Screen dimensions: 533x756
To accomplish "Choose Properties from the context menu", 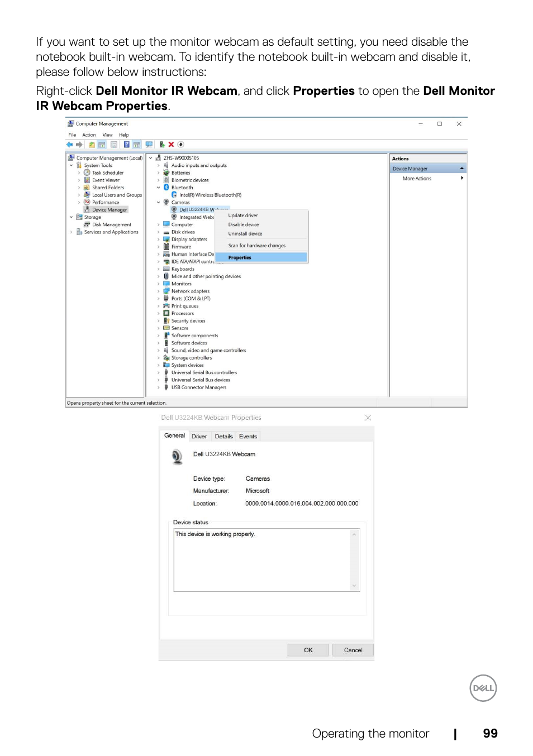I will click(262, 257).
